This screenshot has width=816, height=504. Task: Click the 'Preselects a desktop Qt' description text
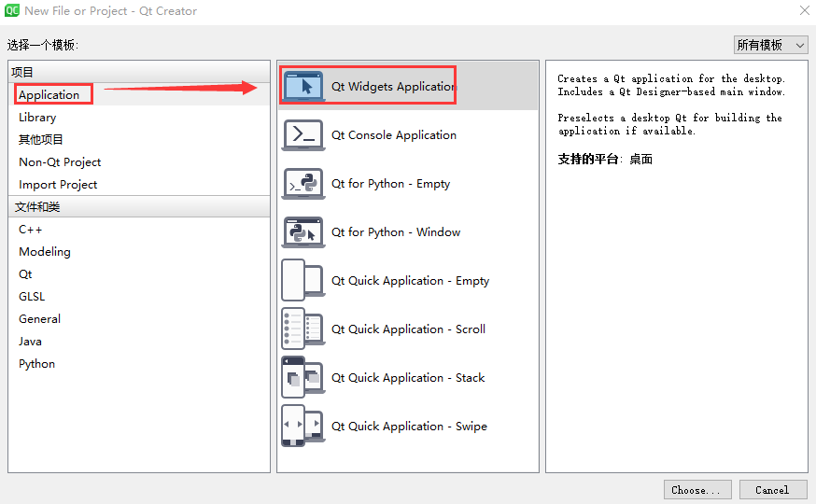coord(669,124)
